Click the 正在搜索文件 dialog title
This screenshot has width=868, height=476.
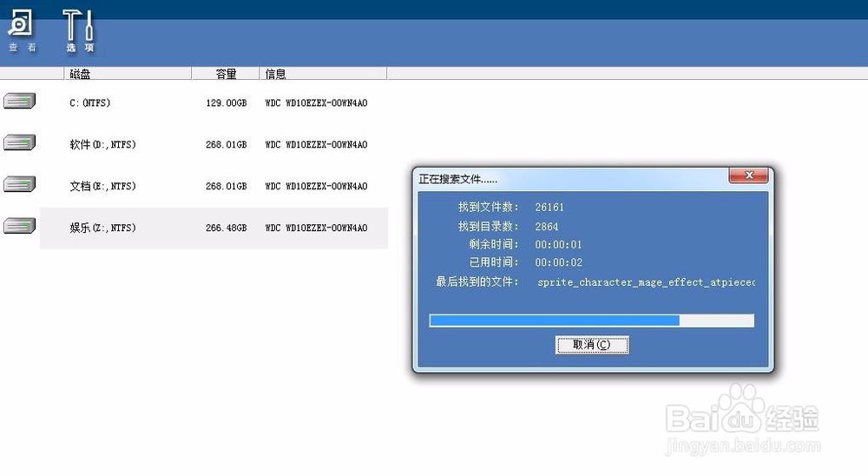click(x=457, y=179)
